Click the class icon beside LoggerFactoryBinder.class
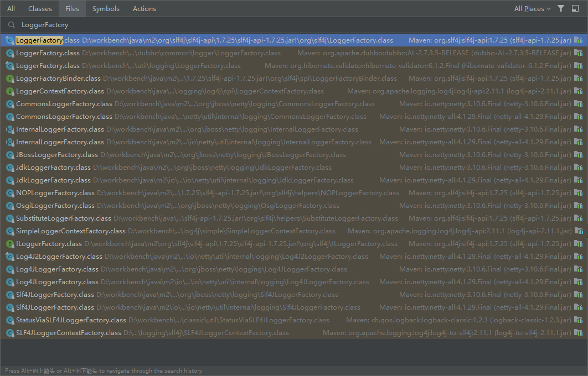Screen dimensions: 588x376 click(10, 78)
